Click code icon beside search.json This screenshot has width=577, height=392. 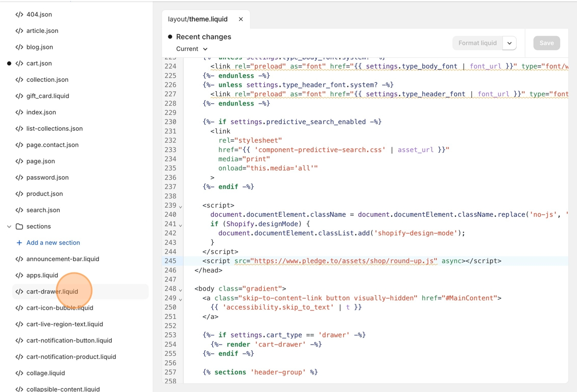tap(19, 210)
